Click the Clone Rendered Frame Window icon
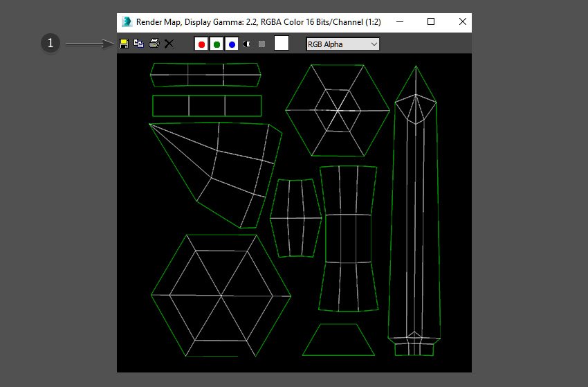This screenshot has width=588, height=387. [x=138, y=44]
